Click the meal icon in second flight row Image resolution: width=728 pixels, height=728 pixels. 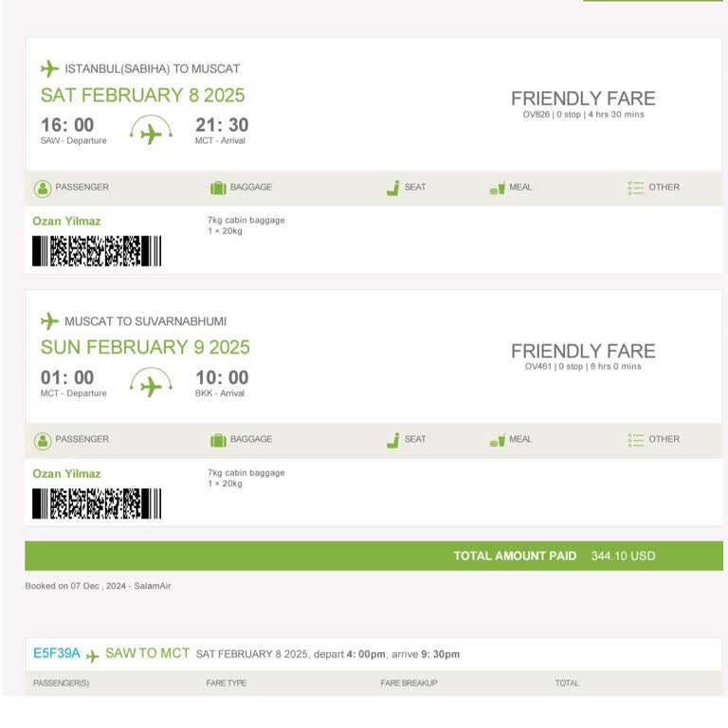(497, 440)
